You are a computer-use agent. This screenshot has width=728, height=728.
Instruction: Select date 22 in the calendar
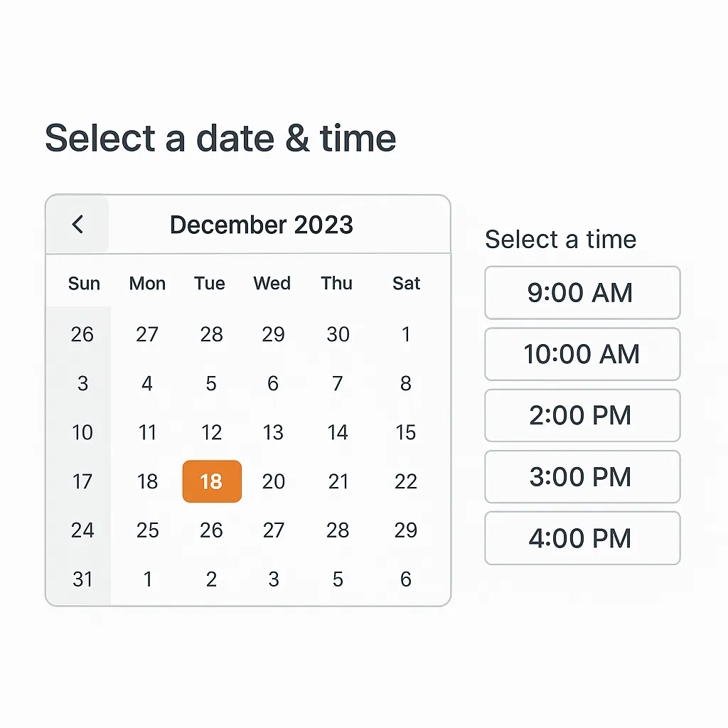pos(405,481)
